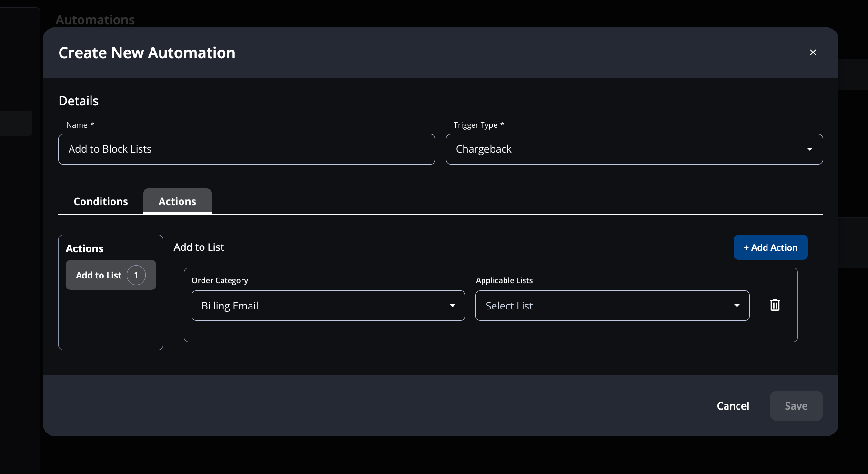Click the Details section heading
868x474 pixels.
(x=79, y=101)
